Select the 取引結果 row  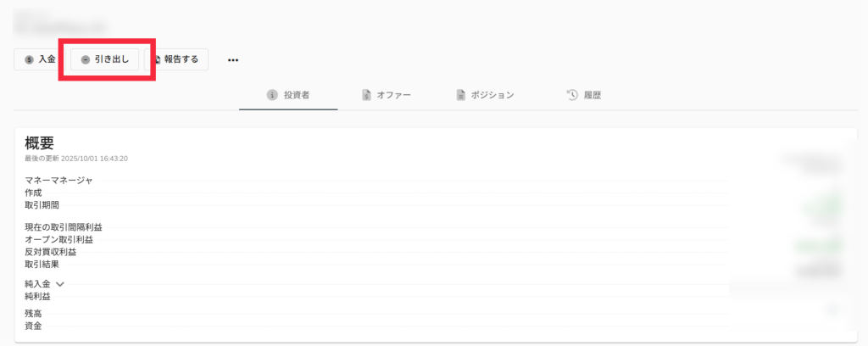pyautogui.click(x=42, y=265)
